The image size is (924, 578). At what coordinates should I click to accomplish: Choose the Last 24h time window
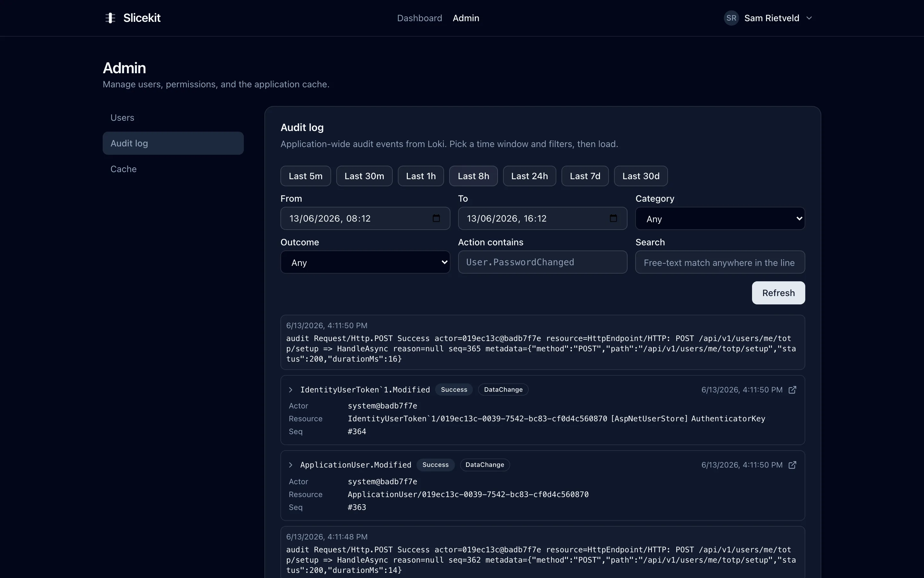click(530, 176)
